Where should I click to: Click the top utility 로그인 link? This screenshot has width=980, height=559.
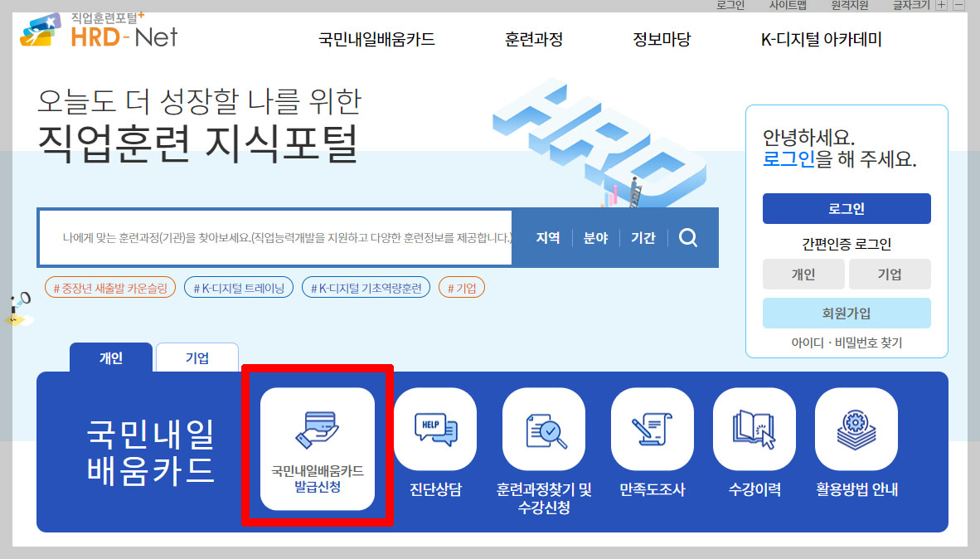(x=730, y=5)
